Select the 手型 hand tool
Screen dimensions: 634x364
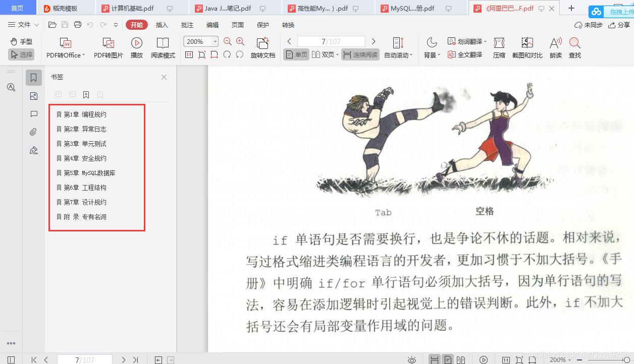click(x=21, y=42)
